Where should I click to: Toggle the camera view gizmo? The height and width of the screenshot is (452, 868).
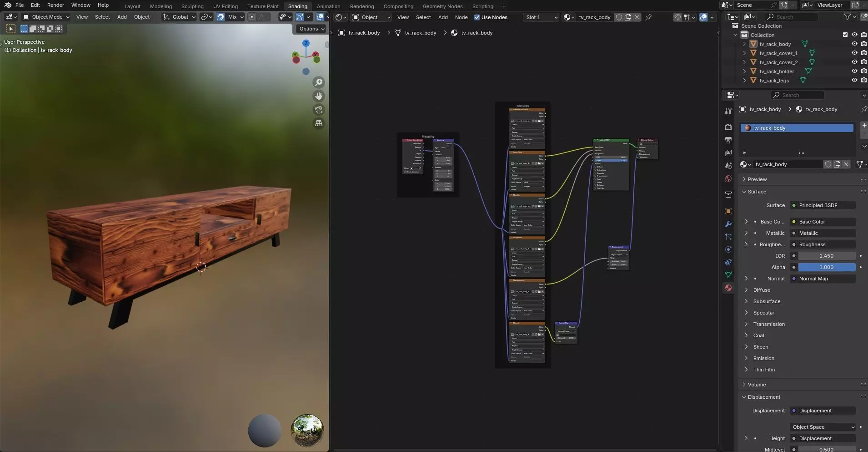tap(319, 110)
